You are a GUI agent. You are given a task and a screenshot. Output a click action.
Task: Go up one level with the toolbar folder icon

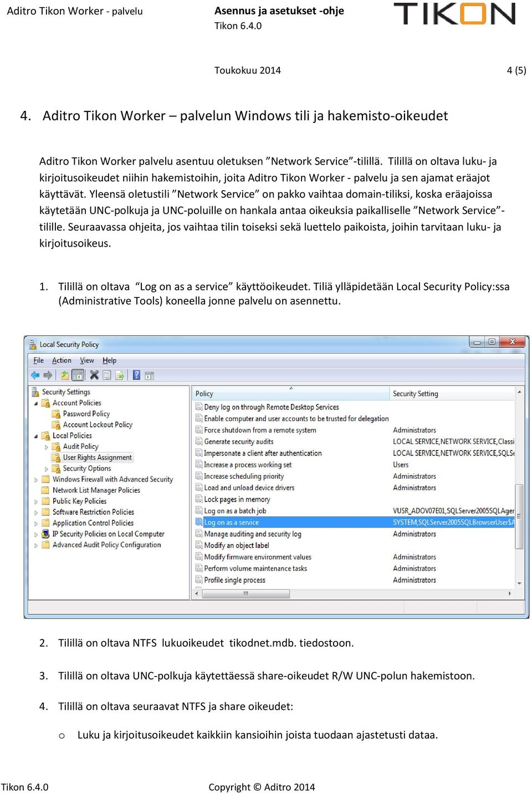(x=65, y=375)
